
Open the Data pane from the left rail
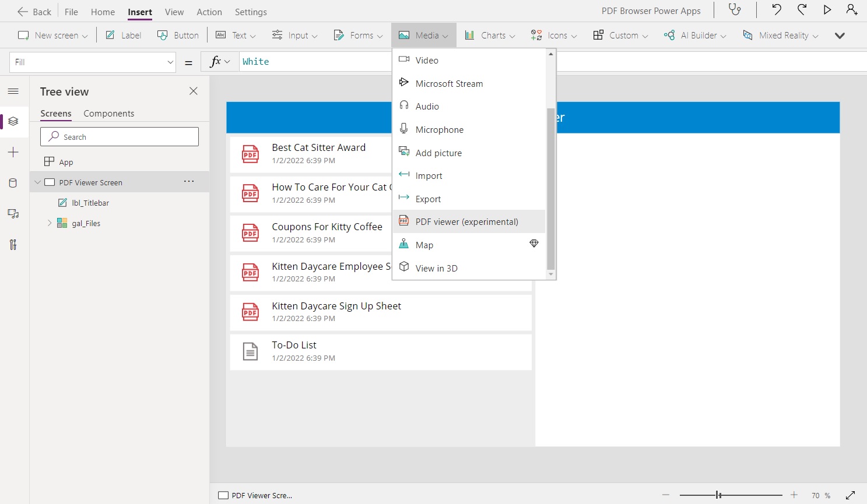tap(13, 182)
